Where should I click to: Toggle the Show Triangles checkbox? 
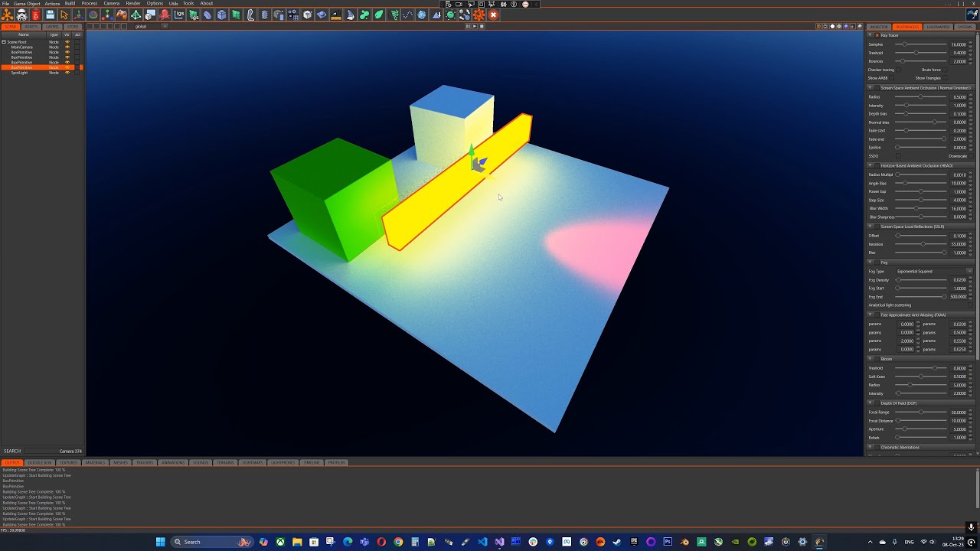[946, 78]
